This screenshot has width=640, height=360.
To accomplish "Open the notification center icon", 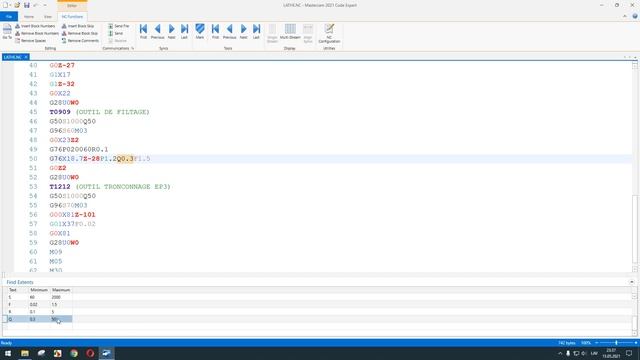I will coord(629,353).
